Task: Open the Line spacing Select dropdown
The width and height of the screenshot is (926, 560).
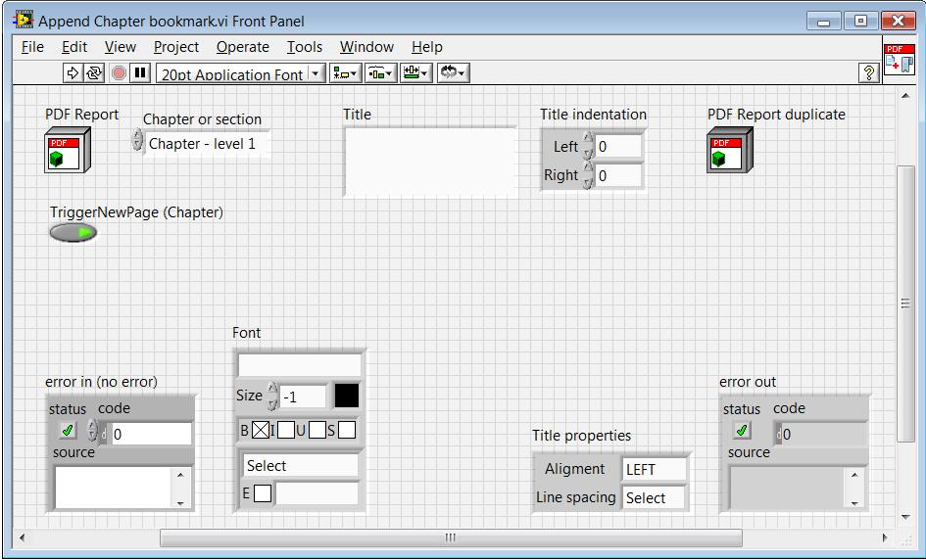Action: pos(654,497)
